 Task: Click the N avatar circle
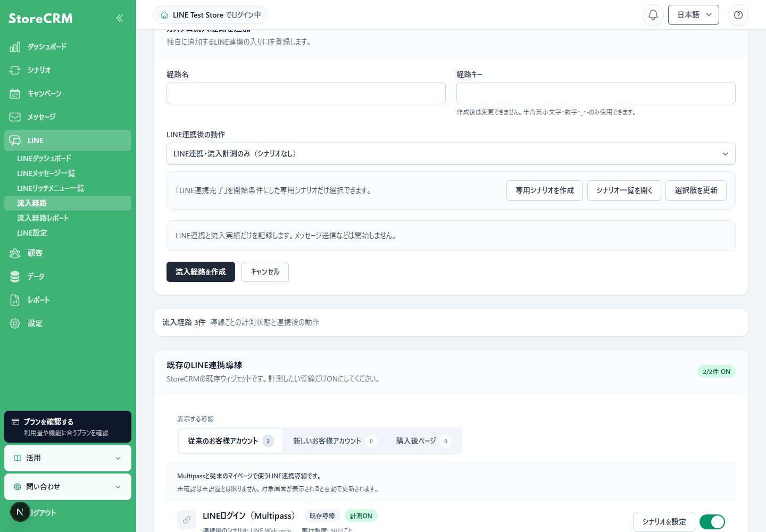click(x=20, y=512)
